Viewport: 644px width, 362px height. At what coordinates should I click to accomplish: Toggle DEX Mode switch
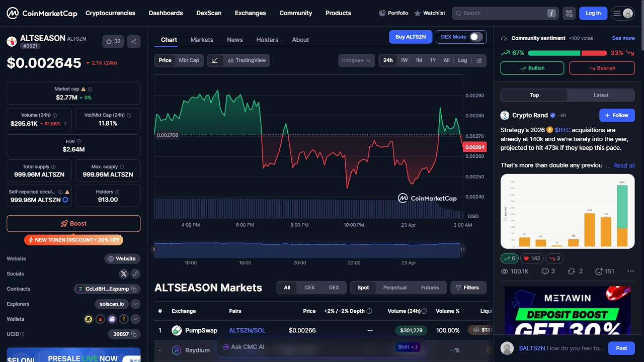(x=476, y=37)
